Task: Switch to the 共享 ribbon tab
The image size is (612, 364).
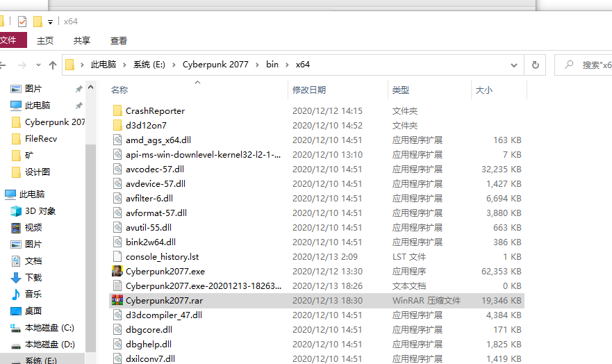Action: (x=82, y=40)
